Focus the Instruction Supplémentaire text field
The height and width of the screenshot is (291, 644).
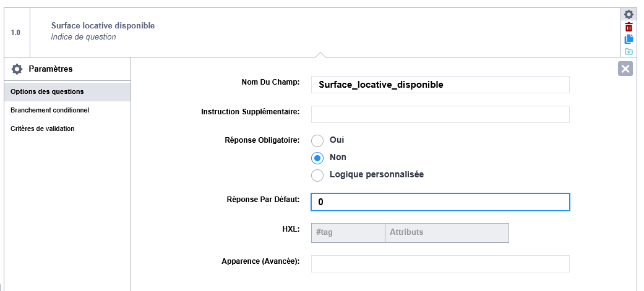coord(440,114)
